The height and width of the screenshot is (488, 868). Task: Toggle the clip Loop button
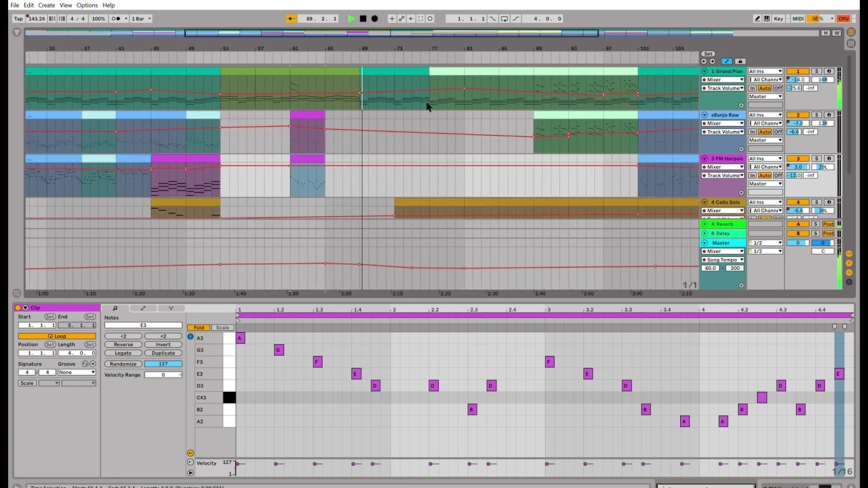click(57, 336)
